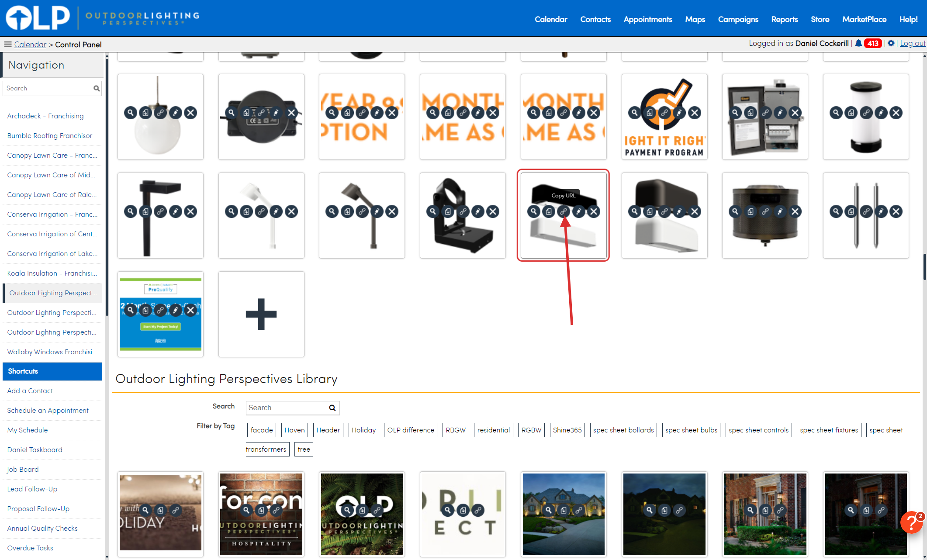
Task: Open the orange help question mark bubble
Action: tap(912, 522)
